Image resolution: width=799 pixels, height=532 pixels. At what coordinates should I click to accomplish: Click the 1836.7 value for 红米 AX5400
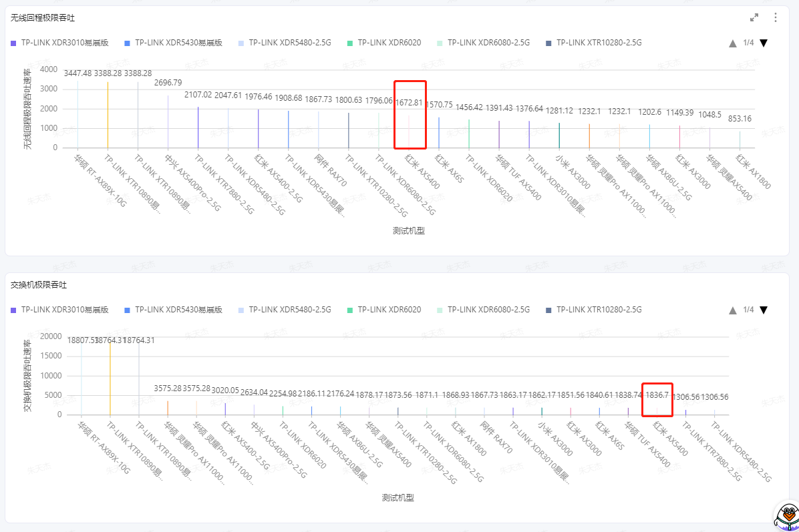pyautogui.click(x=657, y=395)
